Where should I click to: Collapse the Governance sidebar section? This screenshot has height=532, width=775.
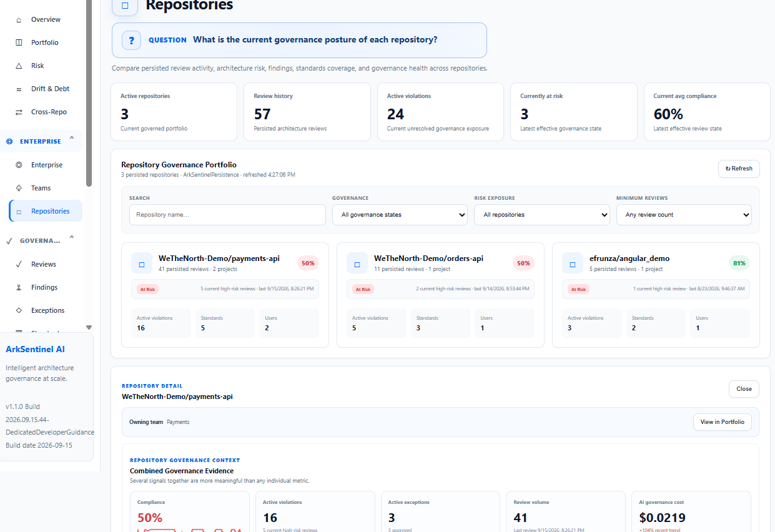72,238
